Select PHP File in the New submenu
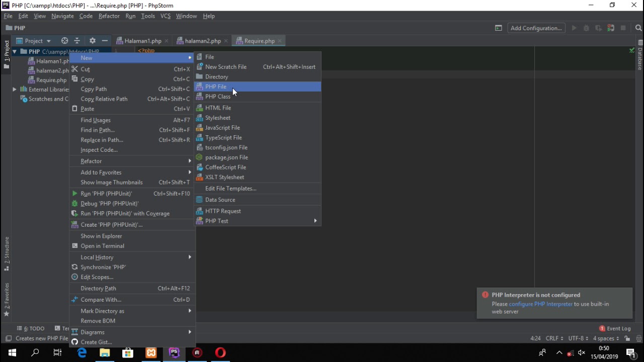 [x=258, y=86]
